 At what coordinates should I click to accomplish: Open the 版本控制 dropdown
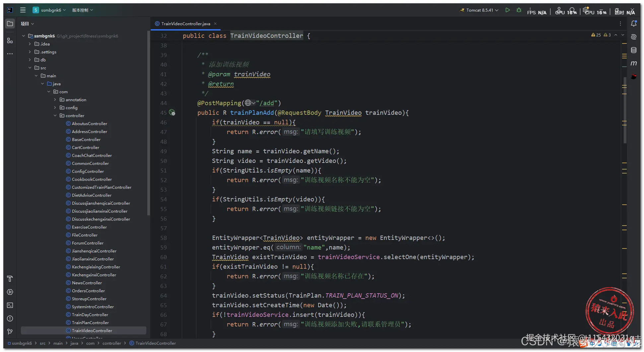pyautogui.click(x=83, y=10)
